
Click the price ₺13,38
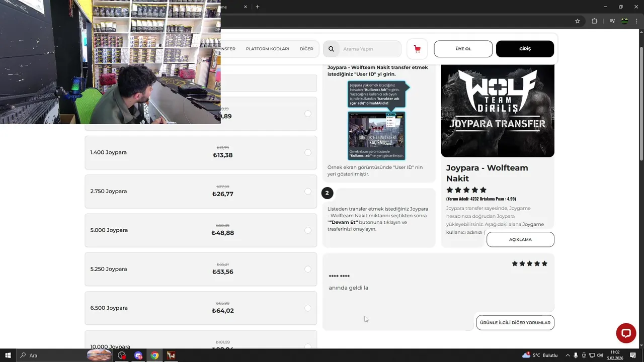coord(223,155)
